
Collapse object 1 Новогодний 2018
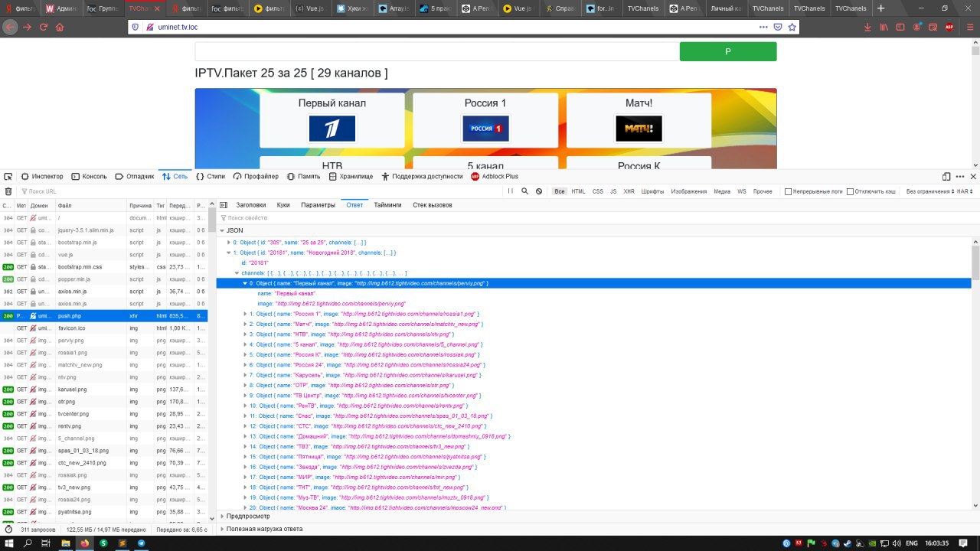(x=229, y=253)
